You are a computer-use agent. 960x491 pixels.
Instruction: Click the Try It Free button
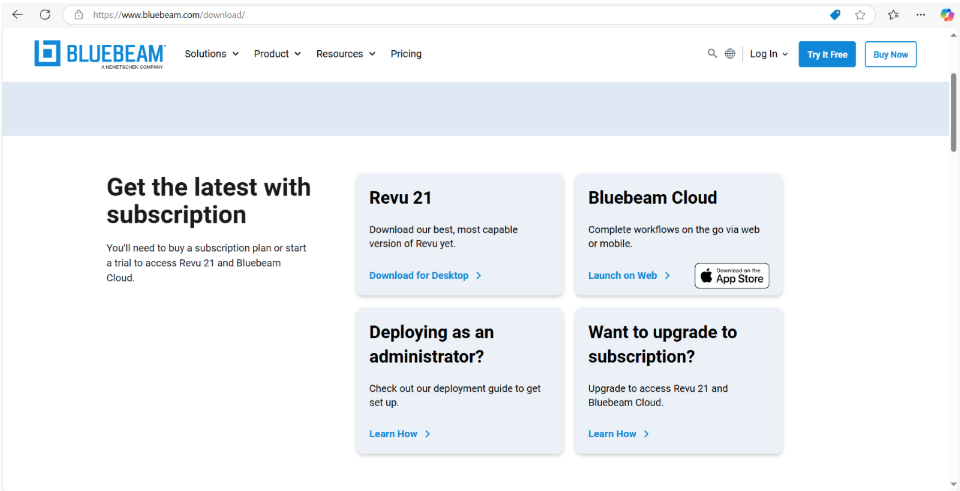pyautogui.click(x=827, y=55)
